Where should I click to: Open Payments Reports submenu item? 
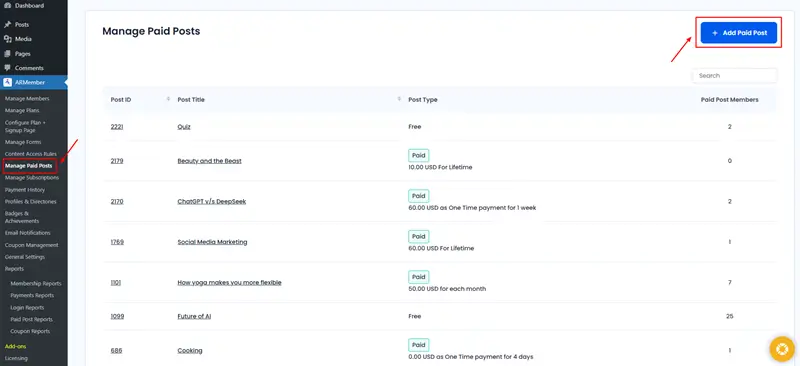click(32, 296)
